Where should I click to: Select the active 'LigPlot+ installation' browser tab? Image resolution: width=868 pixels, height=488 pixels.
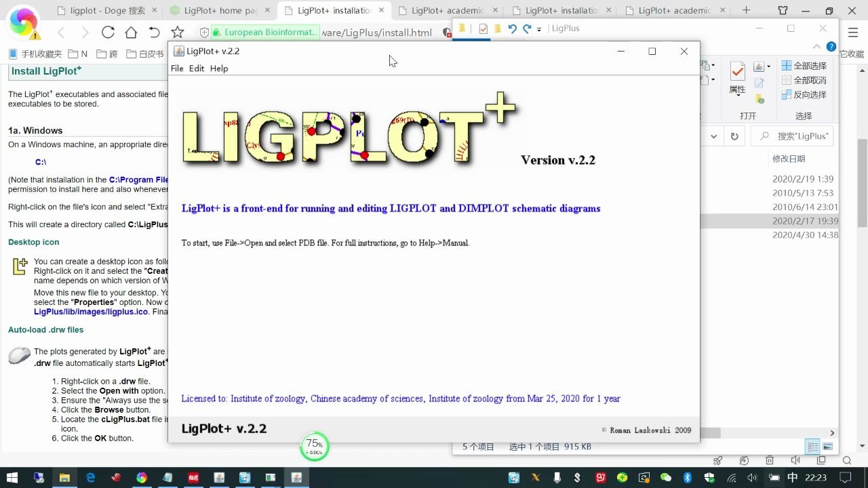pyautogui.click(x=334, y=11)
